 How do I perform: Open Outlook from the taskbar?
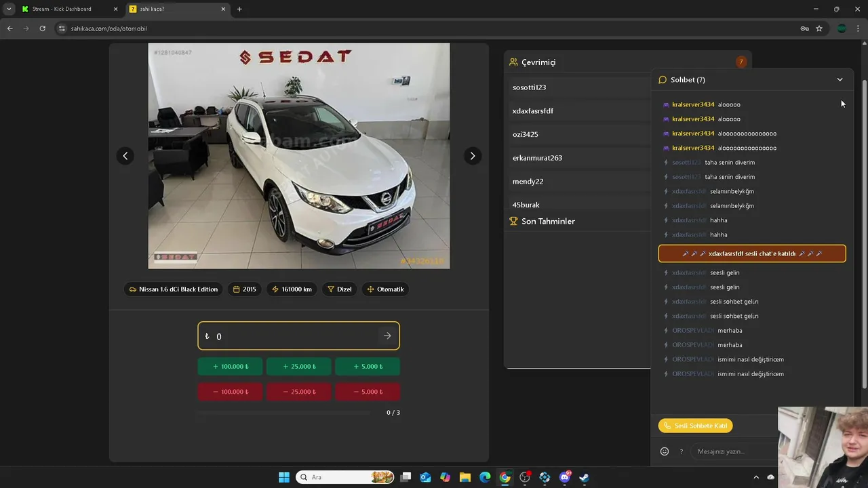425,477
